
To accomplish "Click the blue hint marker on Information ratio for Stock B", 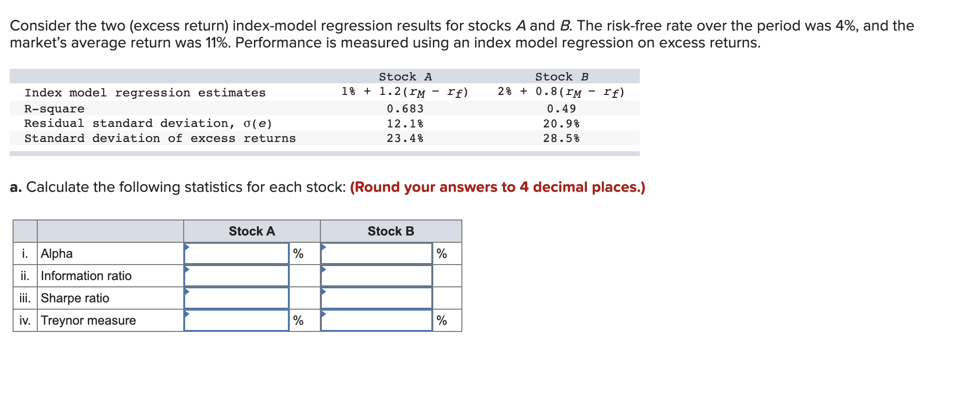I will [x=323, y=270].
